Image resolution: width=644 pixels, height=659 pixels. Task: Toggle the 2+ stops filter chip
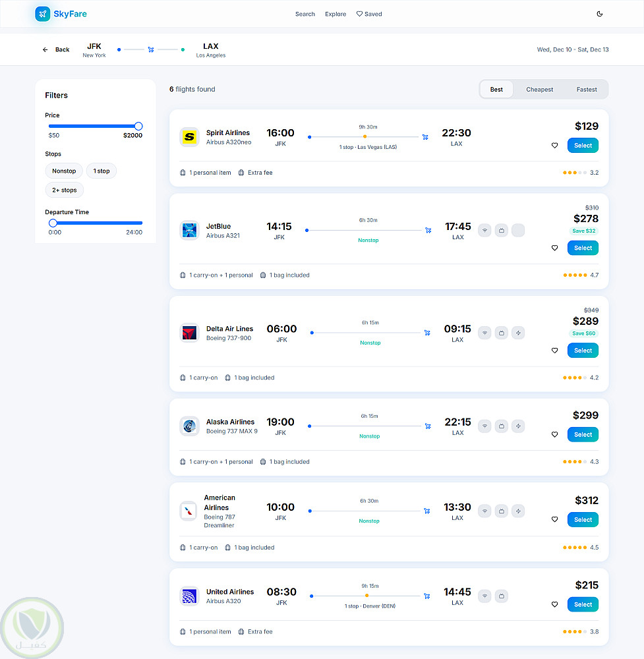[65, 190]
